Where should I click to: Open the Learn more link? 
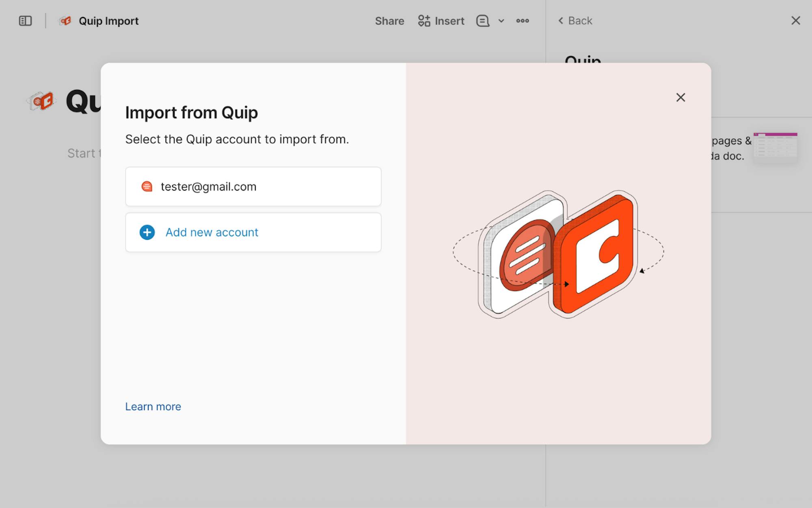(153, 406)
